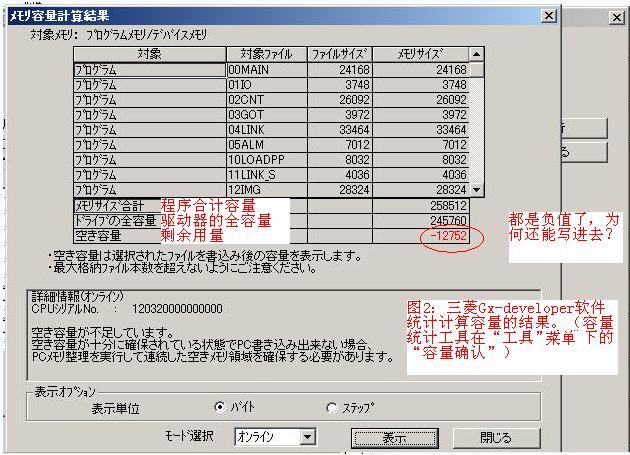
Task: Select the 12IMG file cell
Action: pos(266,189)
